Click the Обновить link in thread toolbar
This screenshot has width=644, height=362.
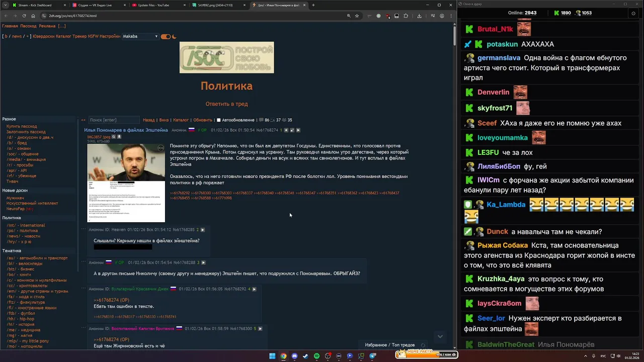[x=203, y=120]
